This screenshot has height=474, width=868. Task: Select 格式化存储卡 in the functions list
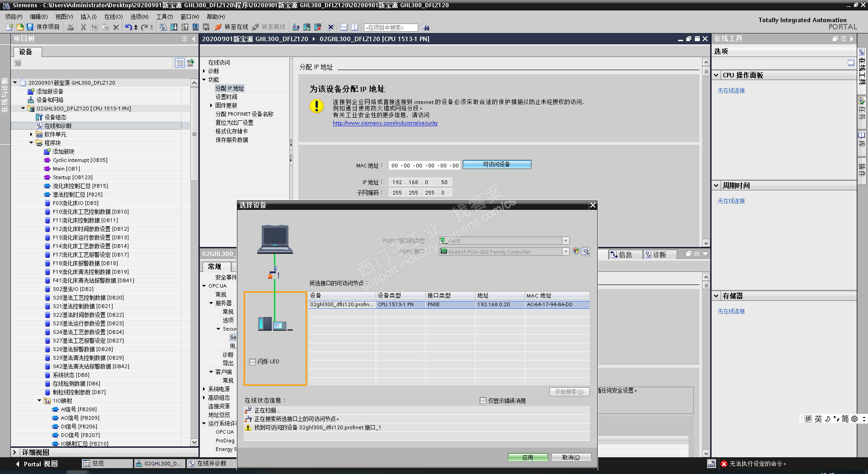[231, 131]
